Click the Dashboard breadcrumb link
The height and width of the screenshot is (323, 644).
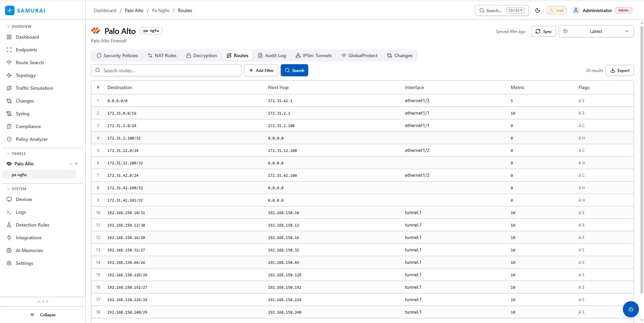(x=105, y=10)
